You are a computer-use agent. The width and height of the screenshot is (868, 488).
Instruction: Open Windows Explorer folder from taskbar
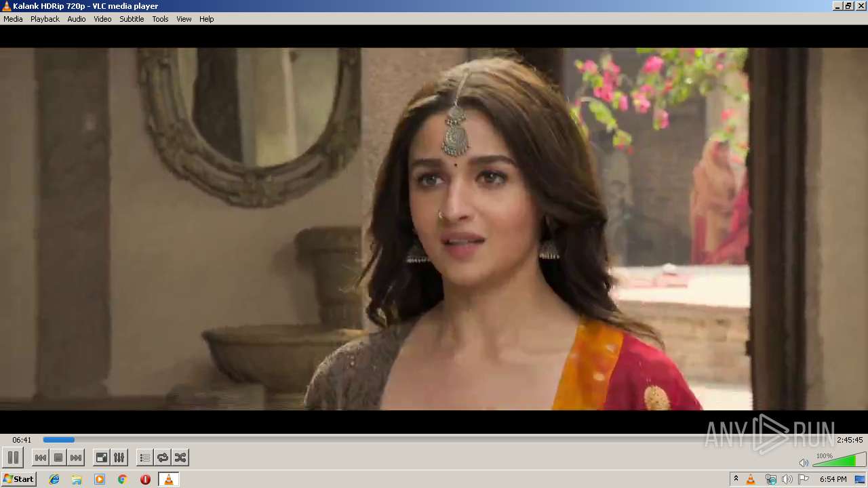pos(77,479)
